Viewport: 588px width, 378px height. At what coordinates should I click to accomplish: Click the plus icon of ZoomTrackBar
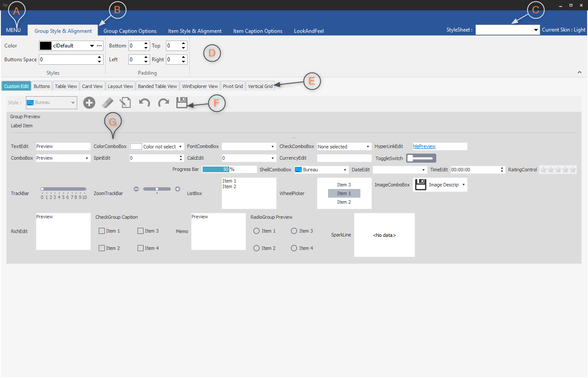178,189
